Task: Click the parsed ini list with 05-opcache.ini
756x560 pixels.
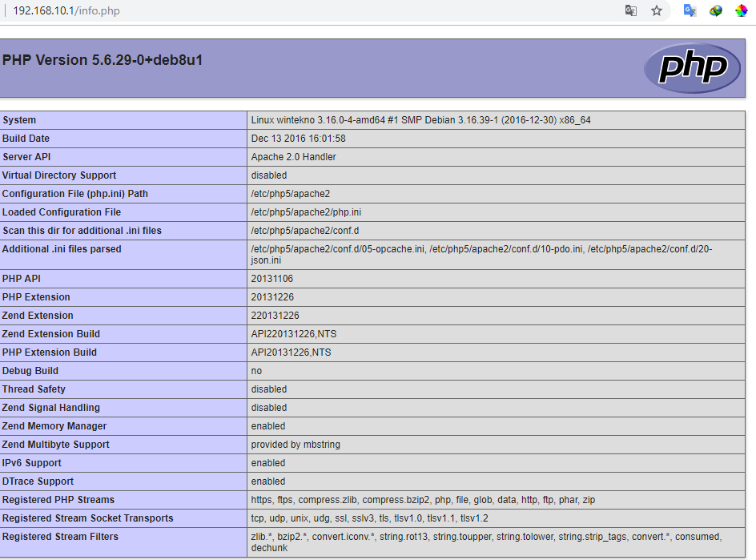Action: (481, 255)
